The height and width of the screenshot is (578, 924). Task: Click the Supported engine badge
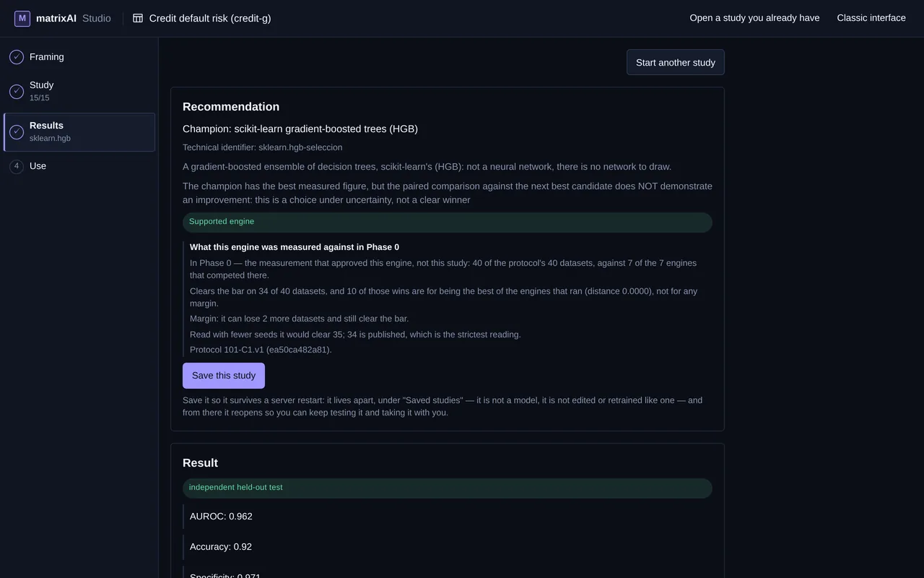click(x=448, y=223)
